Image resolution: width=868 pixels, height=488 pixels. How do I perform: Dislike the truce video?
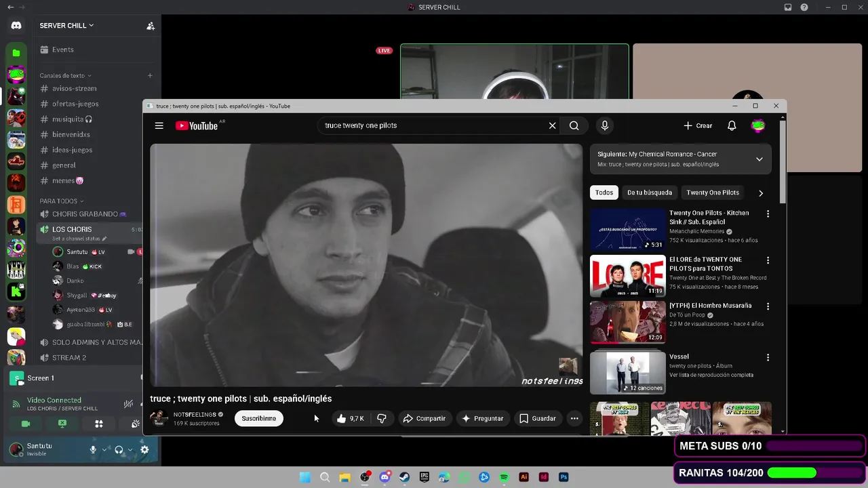coord(382,418)
